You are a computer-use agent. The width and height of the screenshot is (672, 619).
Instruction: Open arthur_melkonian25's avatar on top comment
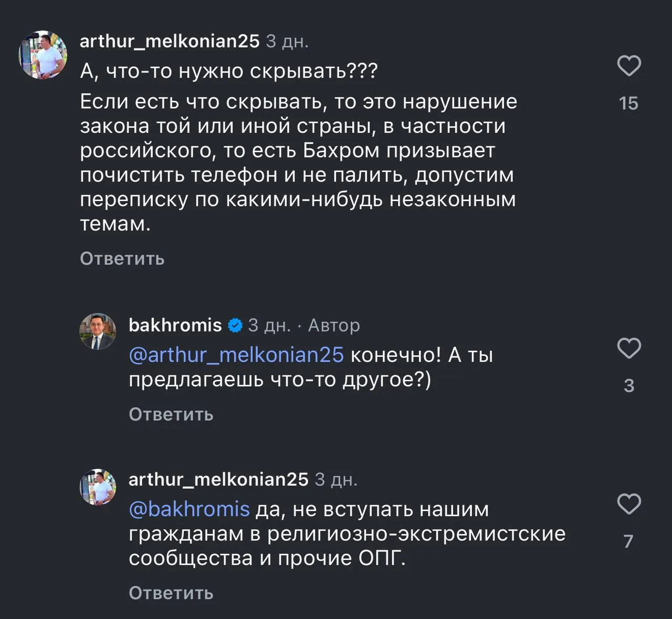tap(43, 55)
